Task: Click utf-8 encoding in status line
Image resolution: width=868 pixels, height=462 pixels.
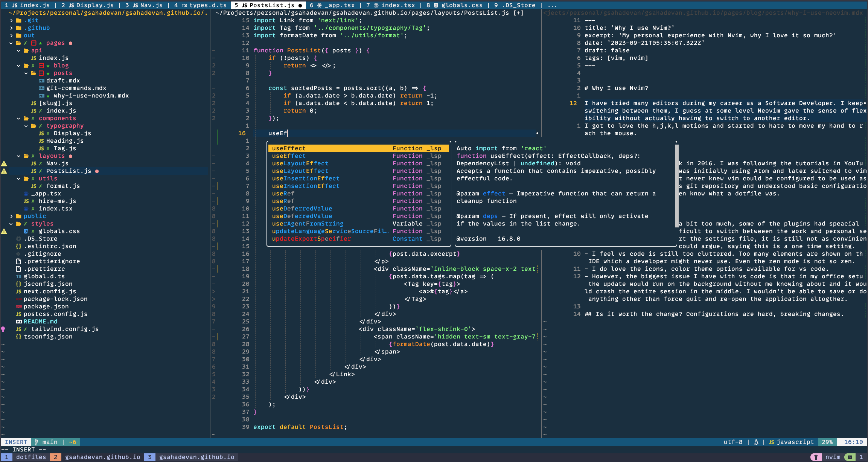Action: pos(733,442)
